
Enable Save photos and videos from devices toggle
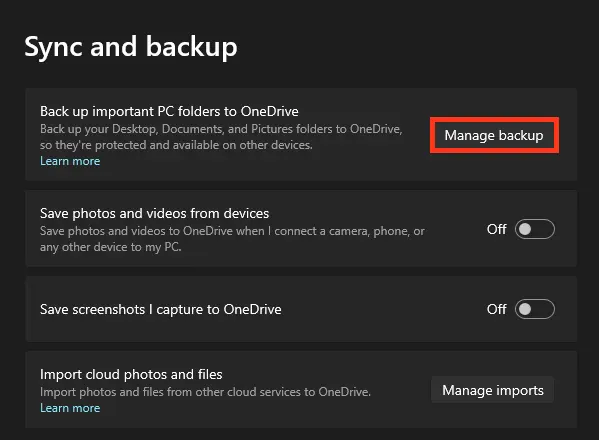pos(534,229)
